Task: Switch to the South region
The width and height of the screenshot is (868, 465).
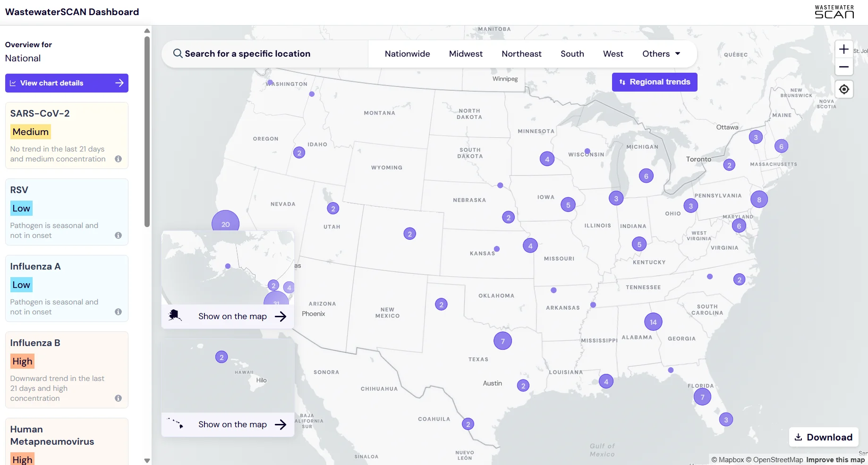Action: click(572, 54)
